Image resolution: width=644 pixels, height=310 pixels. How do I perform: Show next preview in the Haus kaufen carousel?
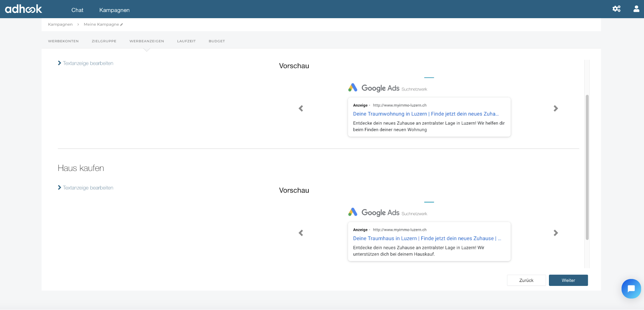[x=556, y=233]
